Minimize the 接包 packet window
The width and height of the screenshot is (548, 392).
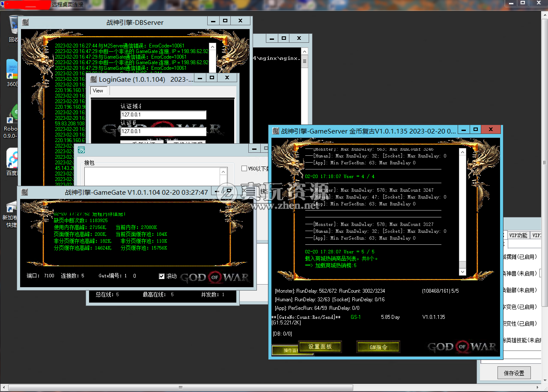[x=254, y=148]
